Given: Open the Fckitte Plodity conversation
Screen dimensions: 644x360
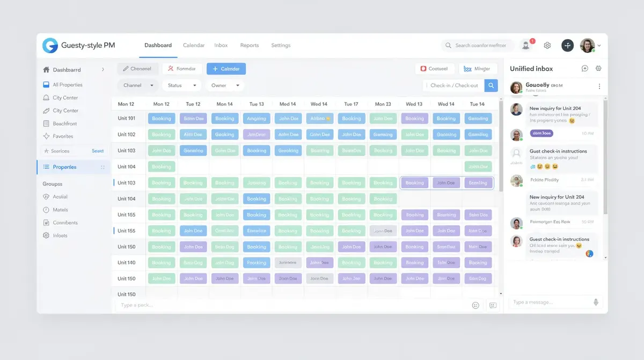Looking at the screenshot, I should (x=553, y=180).
